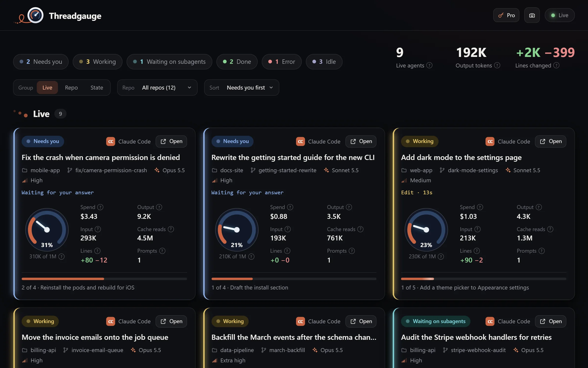Toggle the Live status indicator
Viewport: 588px width, 368px height.
click(x=560, y=15)
